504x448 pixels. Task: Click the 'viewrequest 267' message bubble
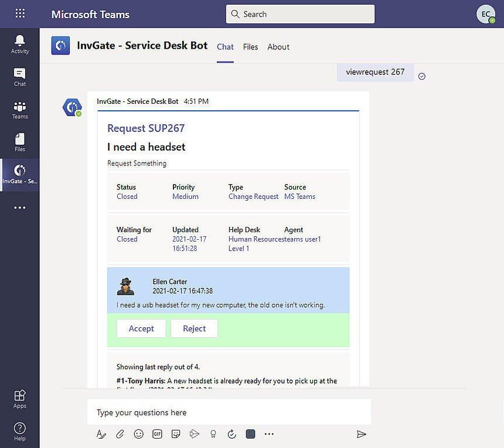click(x=375, y=72)
